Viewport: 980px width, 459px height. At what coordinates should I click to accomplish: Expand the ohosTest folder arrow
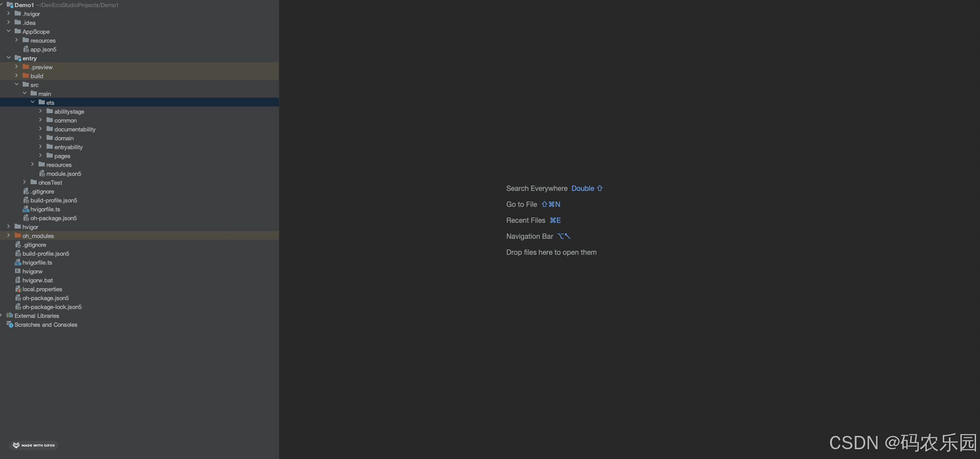click(24, 182)
